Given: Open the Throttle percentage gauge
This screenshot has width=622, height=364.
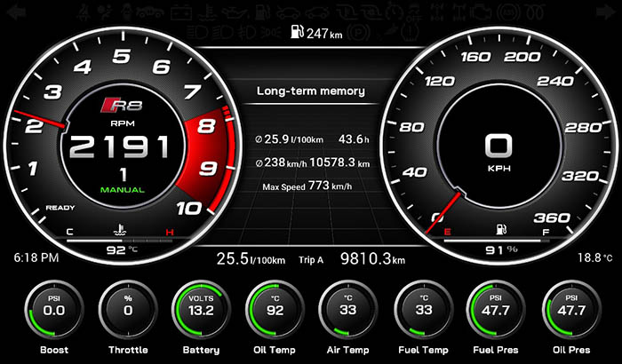Looking at the screenshot, I should click(128, 309).
